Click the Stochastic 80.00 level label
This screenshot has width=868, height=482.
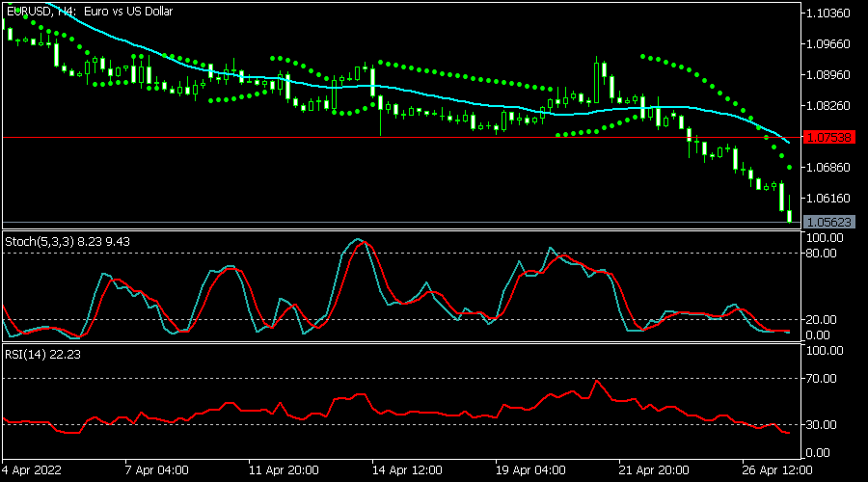click(822, 254)
